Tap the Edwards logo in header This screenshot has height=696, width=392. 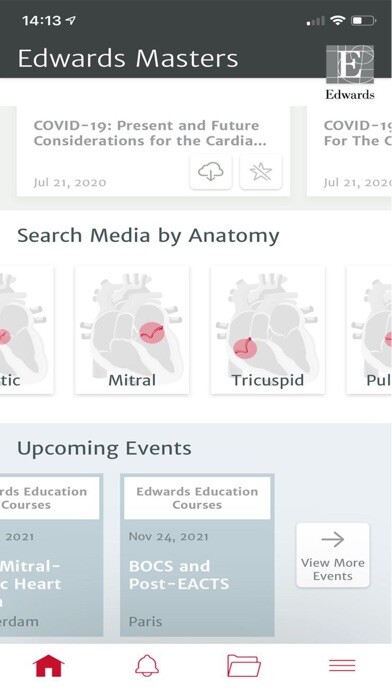click(x=350, y=72)
